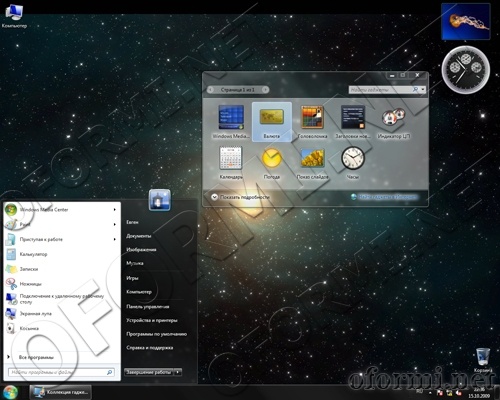The image size is (500, 400).
Task: Click the Экранная лупа magnifier icon
Action: coord(11,314)
